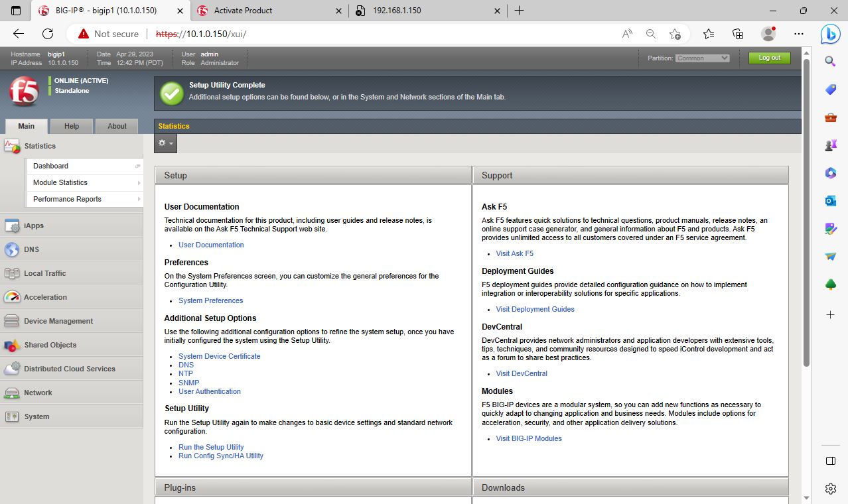Click the Network section icon

12,393
